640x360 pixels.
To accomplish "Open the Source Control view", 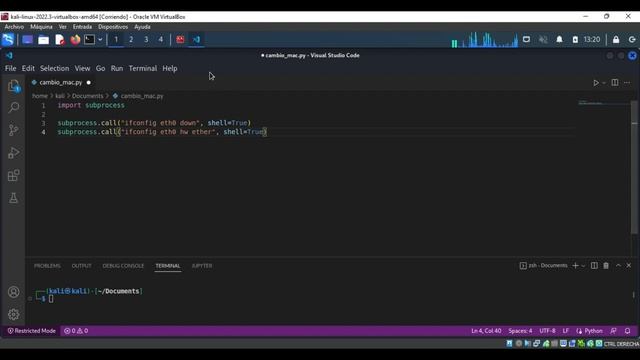I will click(13, 130).
